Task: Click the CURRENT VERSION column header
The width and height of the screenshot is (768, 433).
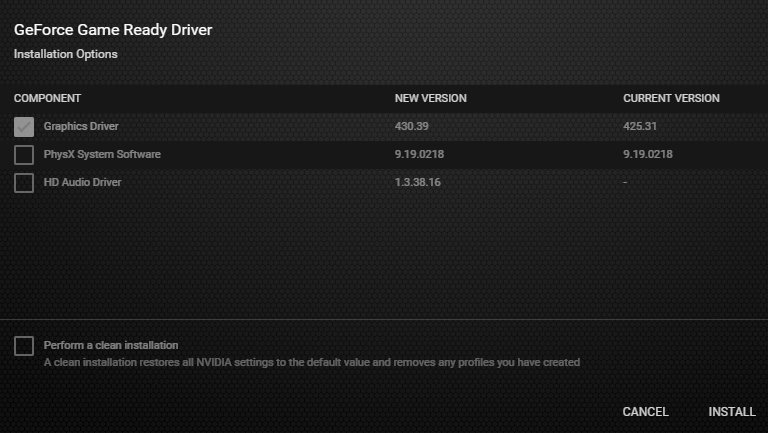Action: [x=672, y=98]
